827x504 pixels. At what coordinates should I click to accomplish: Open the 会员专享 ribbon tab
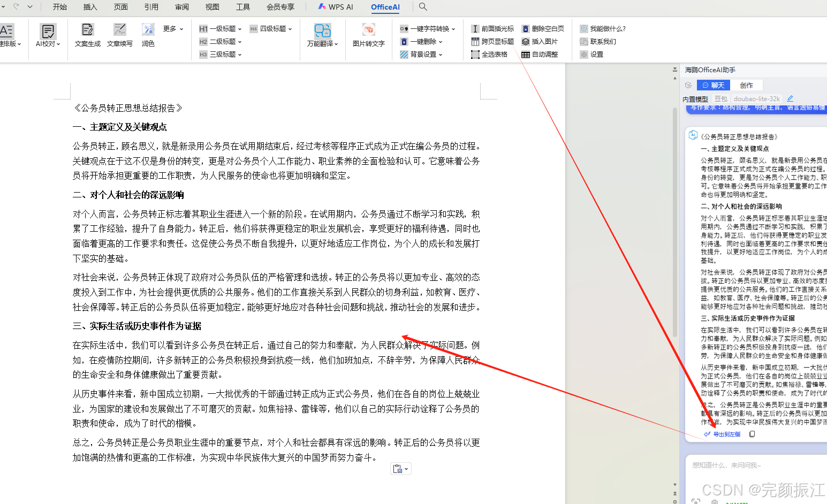coord(280,7)
